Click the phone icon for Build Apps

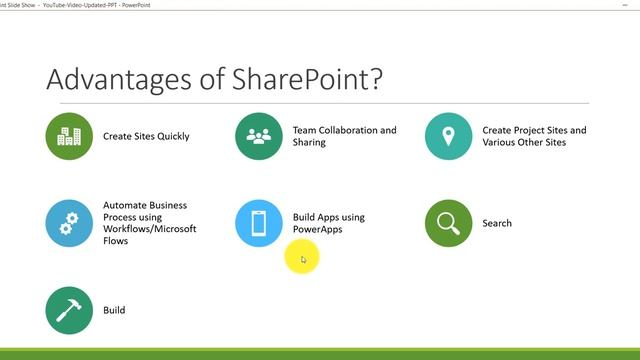259,223
